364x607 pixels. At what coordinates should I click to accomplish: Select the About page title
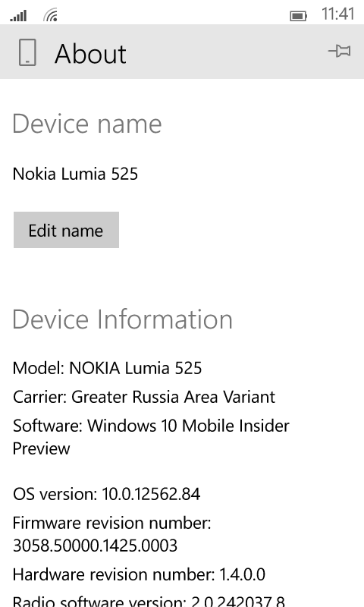(x=90, y=53)
